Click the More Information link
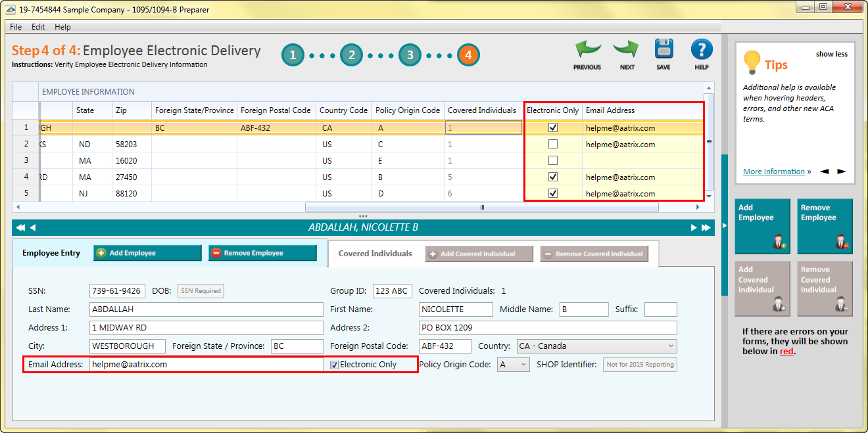This screenshot has height=433, width=868. (773, 171)
